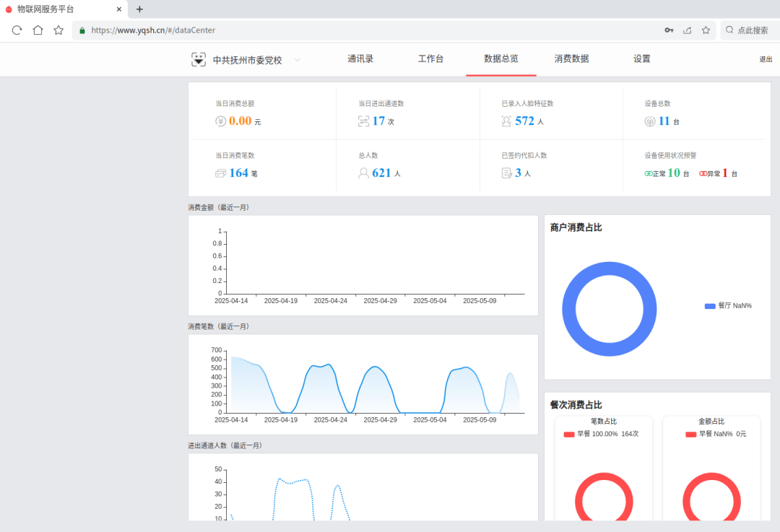Click the total people user icon
780x532 pixels.
[x=364, y=173]
